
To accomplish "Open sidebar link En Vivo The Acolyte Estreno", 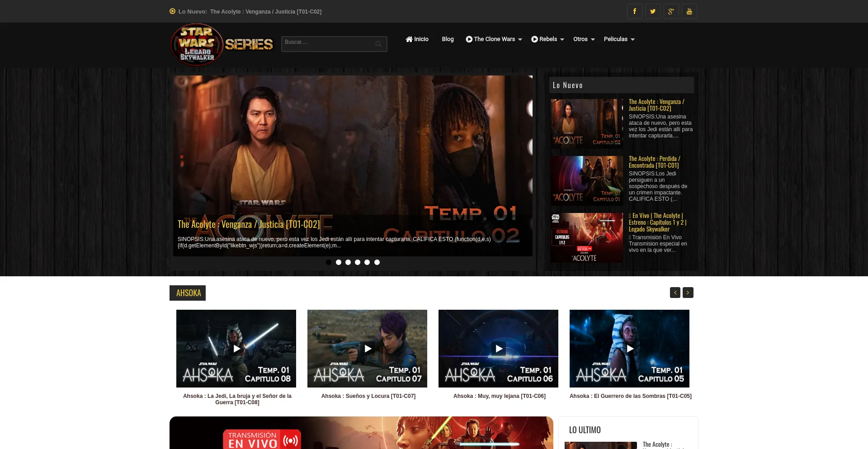I will (x=658, y=222).
